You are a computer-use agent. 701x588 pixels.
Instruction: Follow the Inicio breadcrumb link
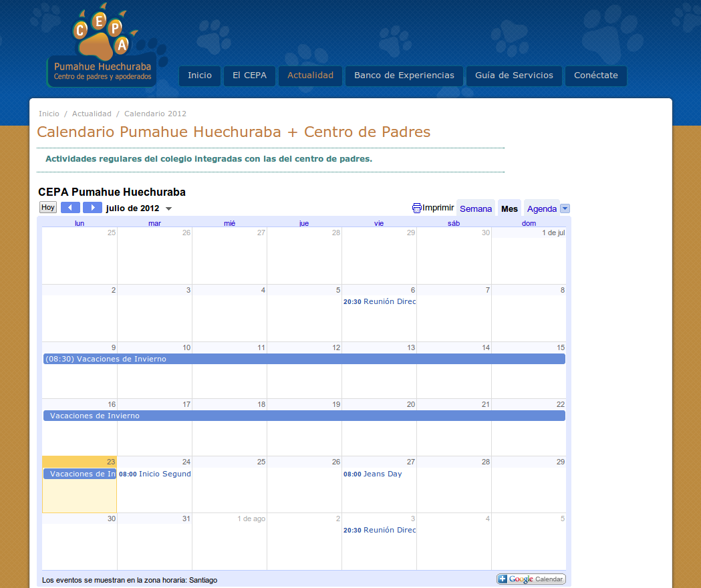[x=49, y=114]
